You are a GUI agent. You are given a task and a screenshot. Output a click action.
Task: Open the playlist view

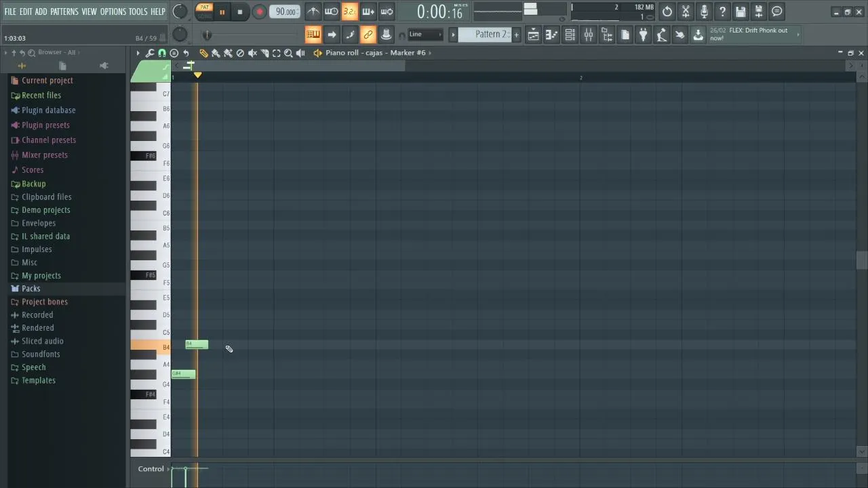[x=534, y=35]
